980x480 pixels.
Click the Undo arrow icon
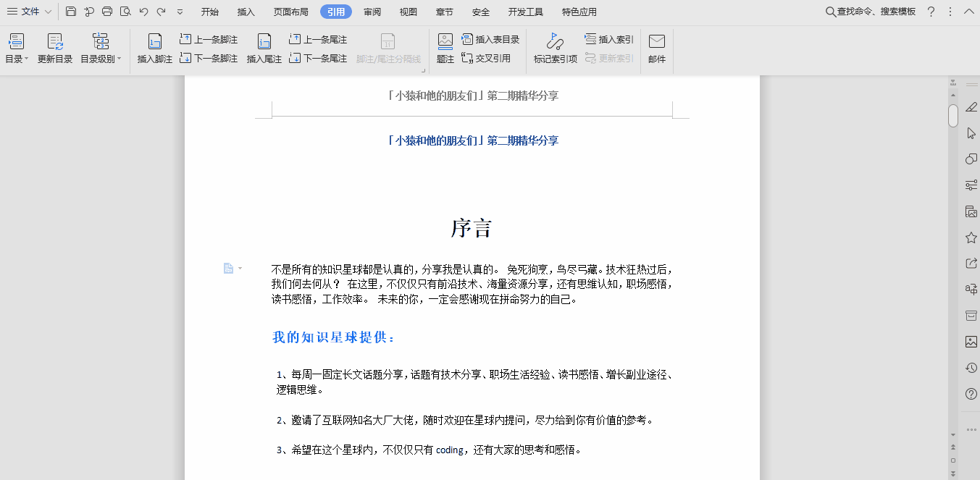tap(143, 12)
